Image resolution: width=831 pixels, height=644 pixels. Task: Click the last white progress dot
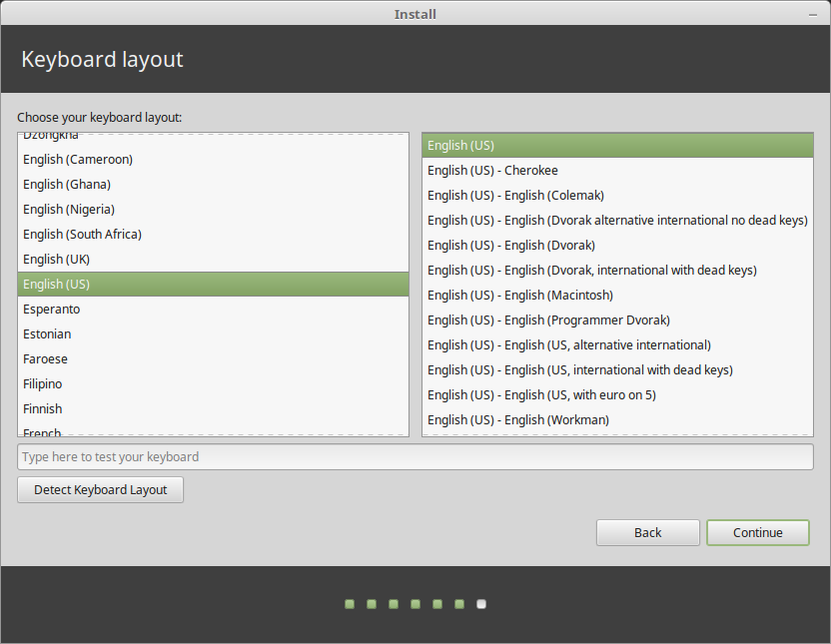[481, 604]
